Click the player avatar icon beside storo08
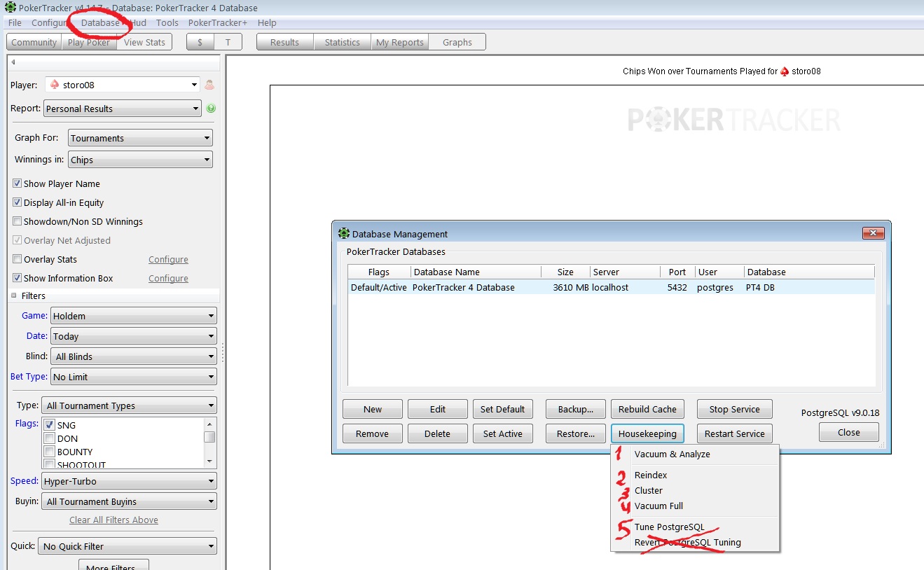The height and width of the screenshot is (570, 924). click(x=209, y=85)
